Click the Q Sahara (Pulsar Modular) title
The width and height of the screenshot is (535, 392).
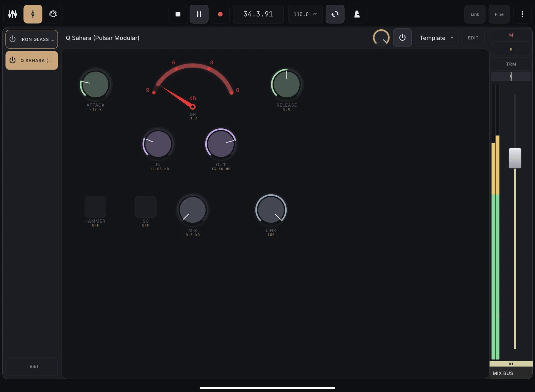pyautogui.click(x=103, y=38)
